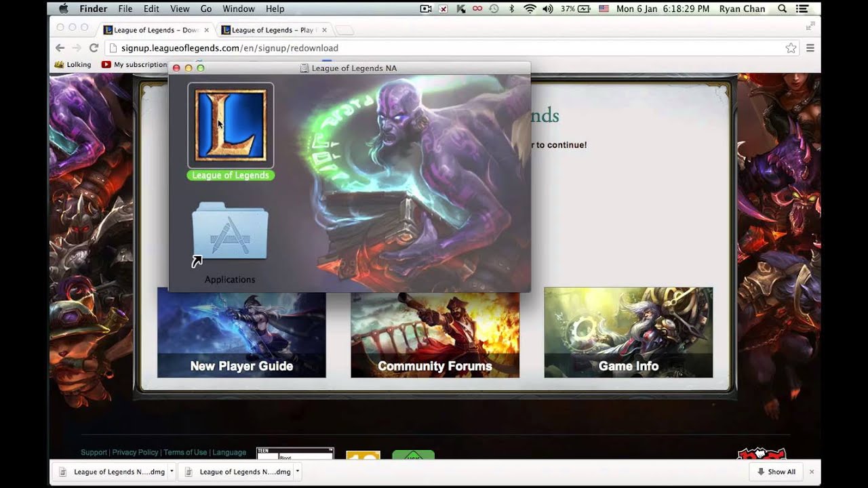Go forward in Chrome
Viewport: 868px width, 488px height.
[77, 48]
